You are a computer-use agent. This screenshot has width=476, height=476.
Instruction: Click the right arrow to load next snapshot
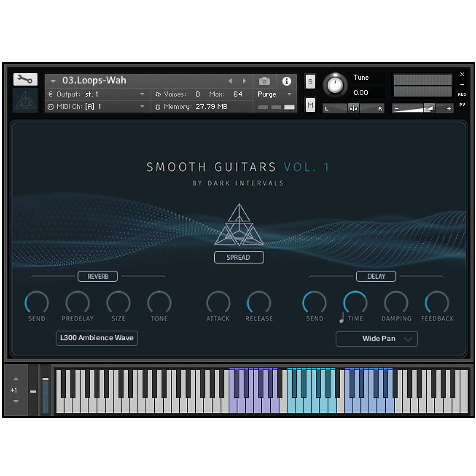(244, 80)
